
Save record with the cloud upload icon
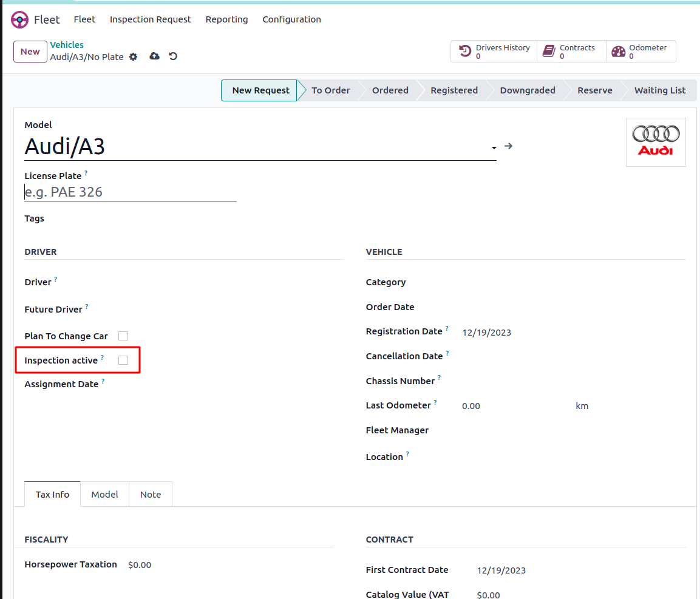point(154,56)
